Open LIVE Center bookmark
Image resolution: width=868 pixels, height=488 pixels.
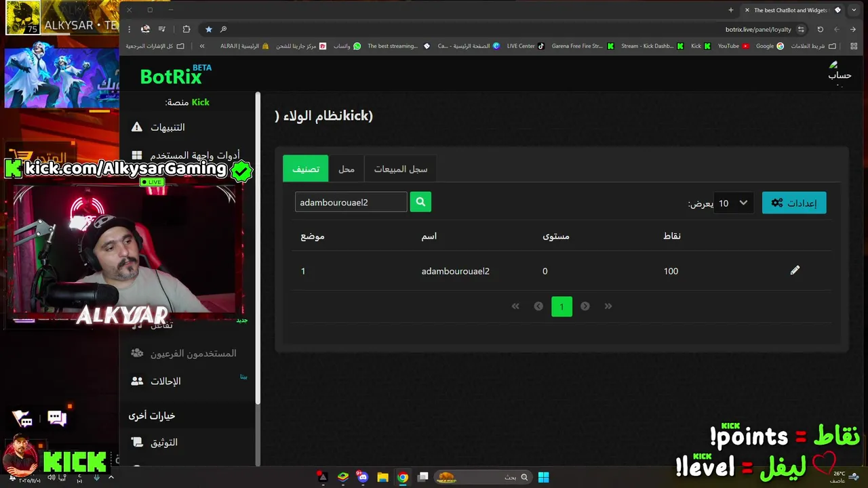tap(526, 46)
